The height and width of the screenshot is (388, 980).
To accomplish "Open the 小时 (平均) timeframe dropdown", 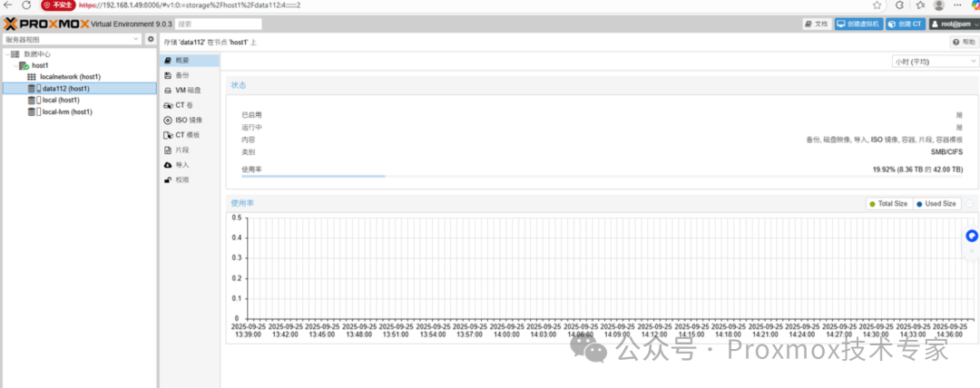I will (x=935, y=62).
